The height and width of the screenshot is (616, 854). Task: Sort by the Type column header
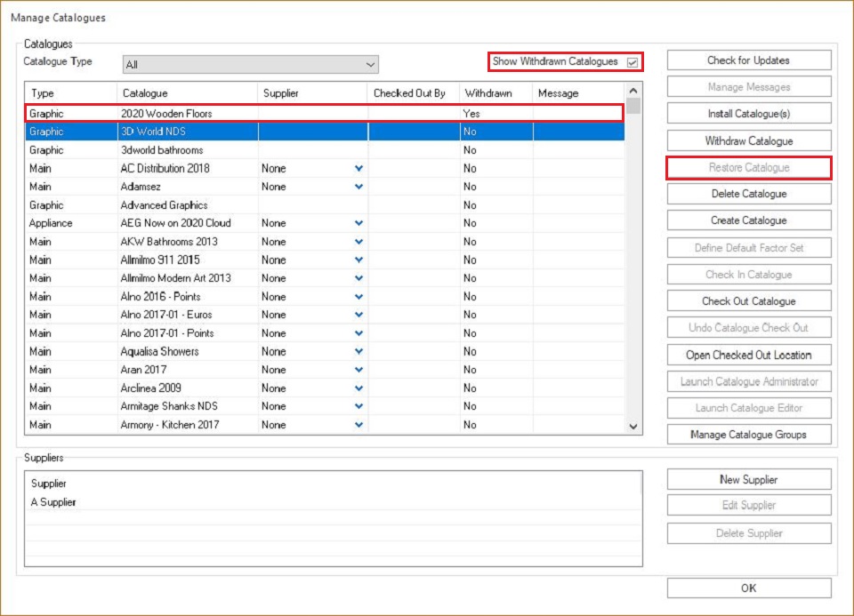pyautogui.click(x=71, y=93)
